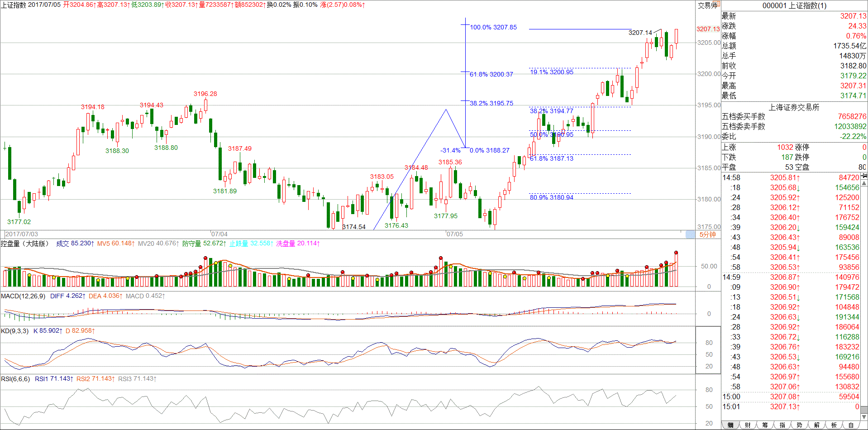
Task: Open 控盘量(大陆版) indicator label
Action: coord(24,244)
